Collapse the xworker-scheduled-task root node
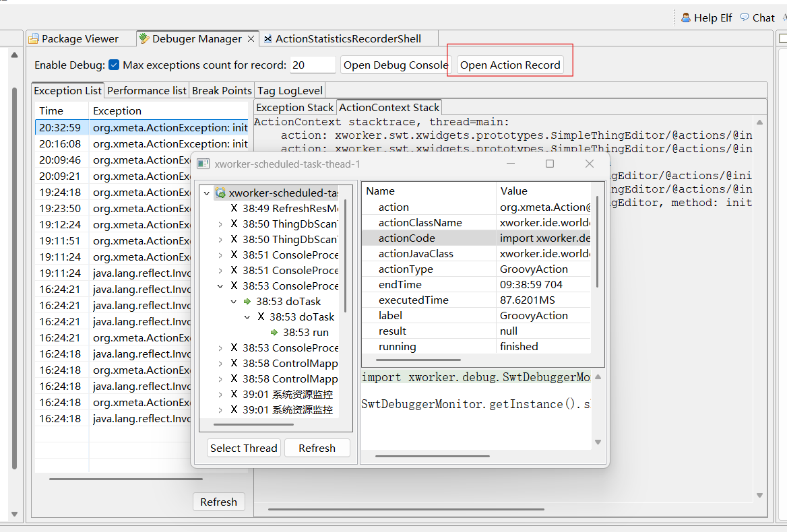This screenshot has height=532, width=787. [207, 193]
